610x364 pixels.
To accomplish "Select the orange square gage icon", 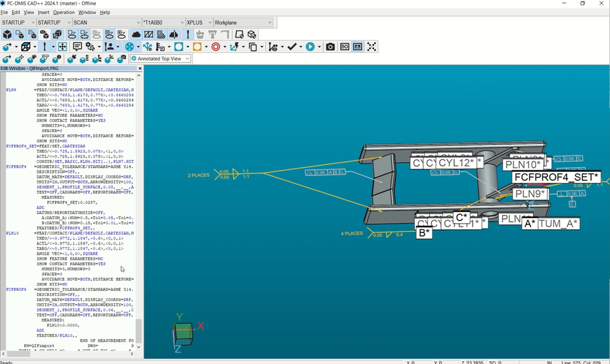I will 196,47.
